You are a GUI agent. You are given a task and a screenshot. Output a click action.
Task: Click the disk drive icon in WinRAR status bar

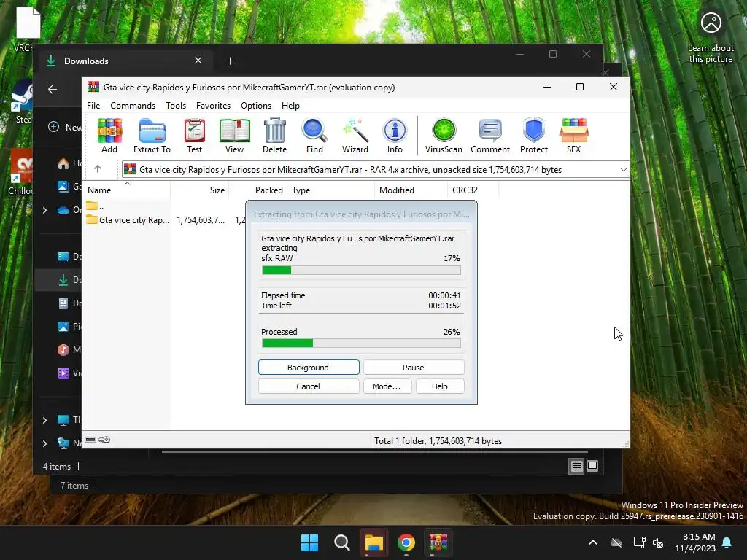tap(90, 440)
